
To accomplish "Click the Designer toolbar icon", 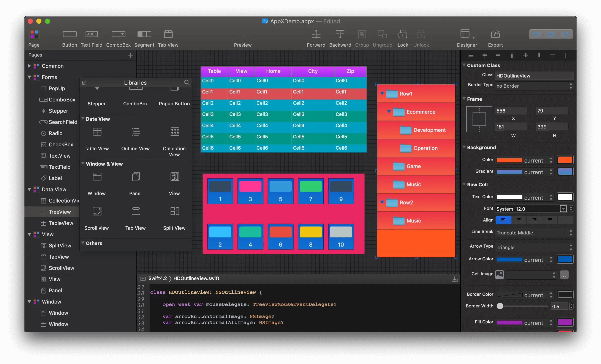I will [x=465, y=34].
